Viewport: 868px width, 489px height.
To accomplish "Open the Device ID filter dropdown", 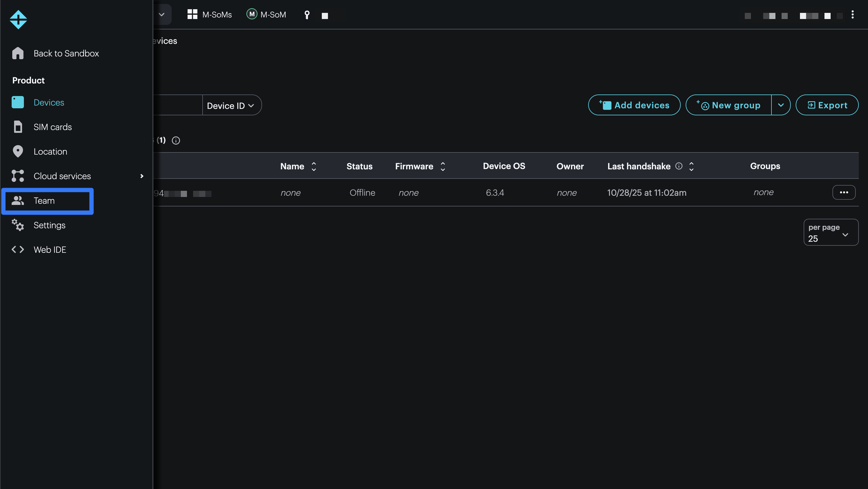I will point(230,106).
